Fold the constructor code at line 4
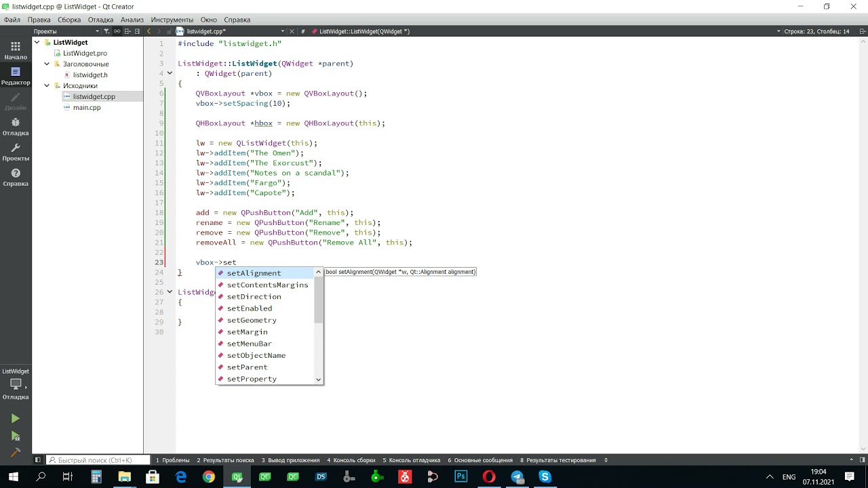The image size is (868, 488). tap(170, 73)
